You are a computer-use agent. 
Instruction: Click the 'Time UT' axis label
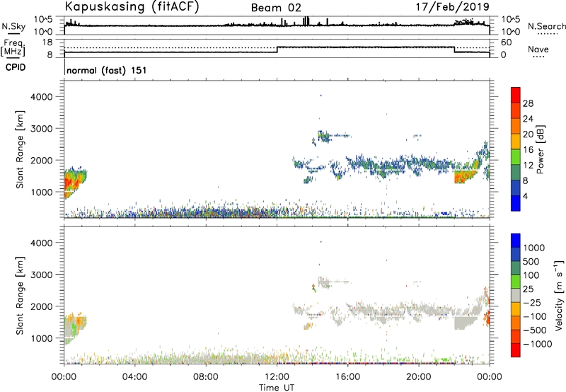(x=277, y=388)
